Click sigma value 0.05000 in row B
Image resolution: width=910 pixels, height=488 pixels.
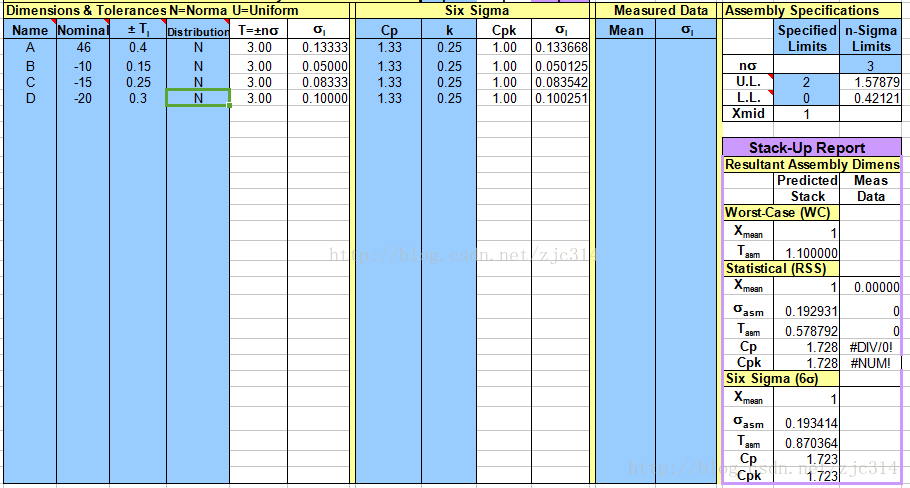[x=319, y=66]
